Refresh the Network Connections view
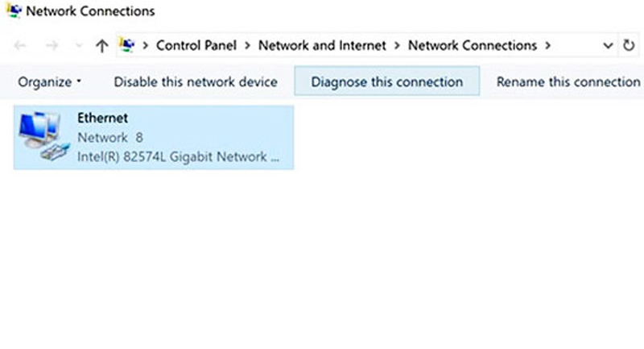This screenshot has height=349, width=644. tap(629, 45)
